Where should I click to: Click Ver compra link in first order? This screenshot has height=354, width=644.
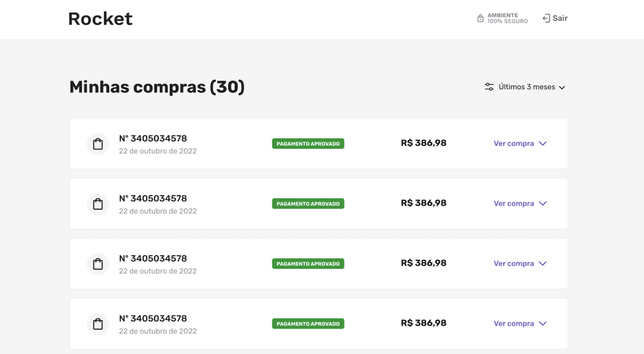pos(514,143)
